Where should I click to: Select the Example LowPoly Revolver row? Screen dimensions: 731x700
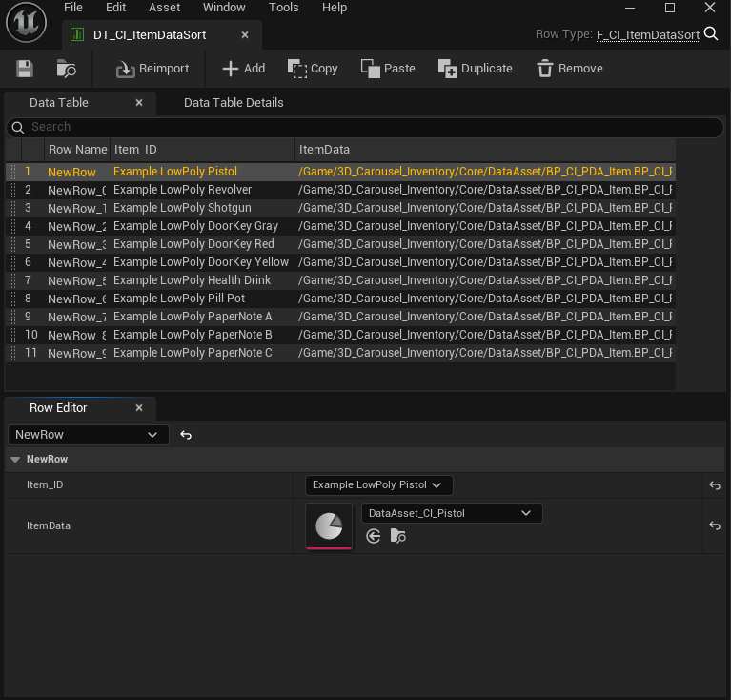[341, 190]
